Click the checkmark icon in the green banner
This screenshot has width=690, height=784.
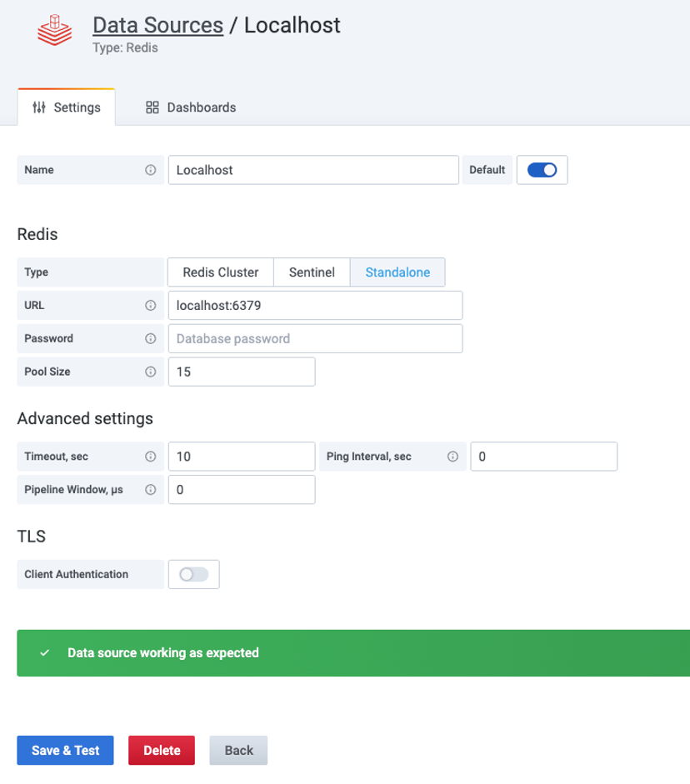click(x=44, y=653)
